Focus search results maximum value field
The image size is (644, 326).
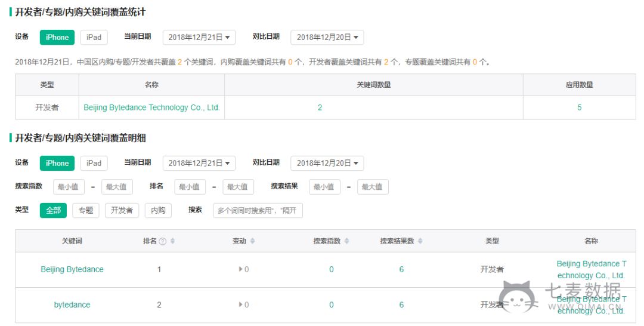[x=373, y=187]
